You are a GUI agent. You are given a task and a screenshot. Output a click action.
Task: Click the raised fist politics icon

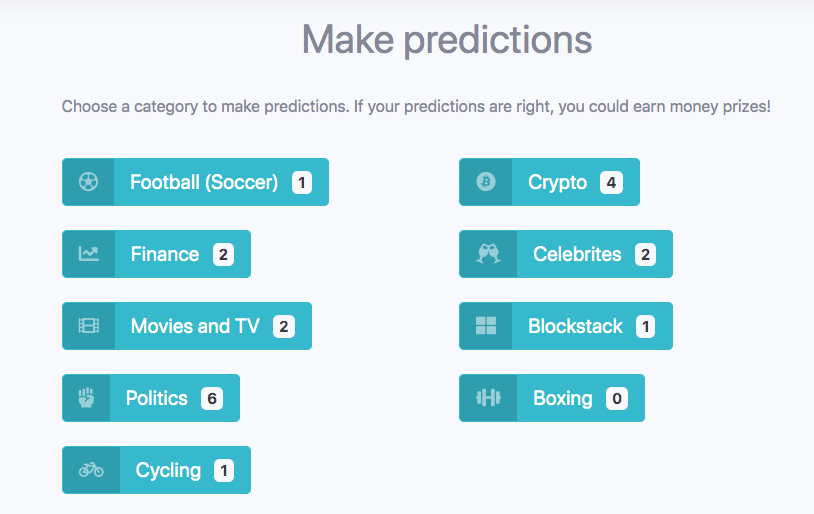86,398
